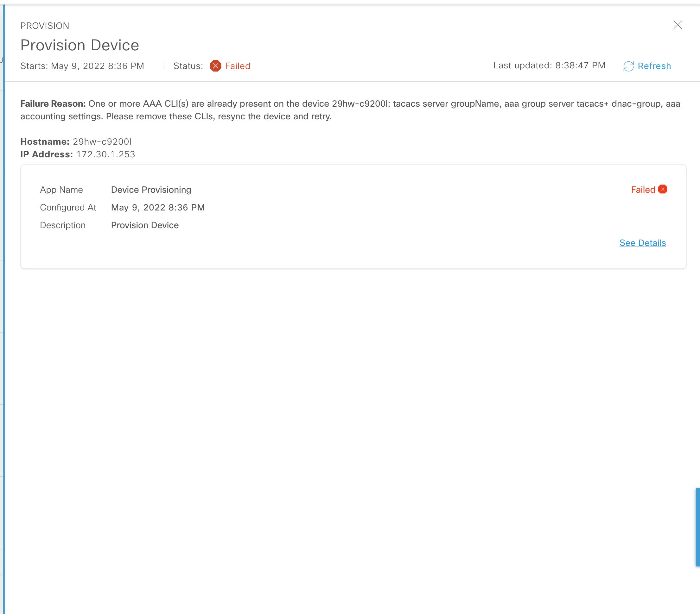Click the circular Refresh arrows icon
Viewport: 700px width, 614px height.
click(x=628, y=66)
